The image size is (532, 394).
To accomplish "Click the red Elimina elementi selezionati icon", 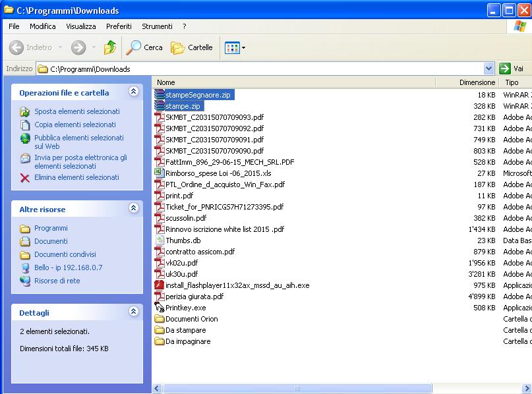I will [25, 177].
